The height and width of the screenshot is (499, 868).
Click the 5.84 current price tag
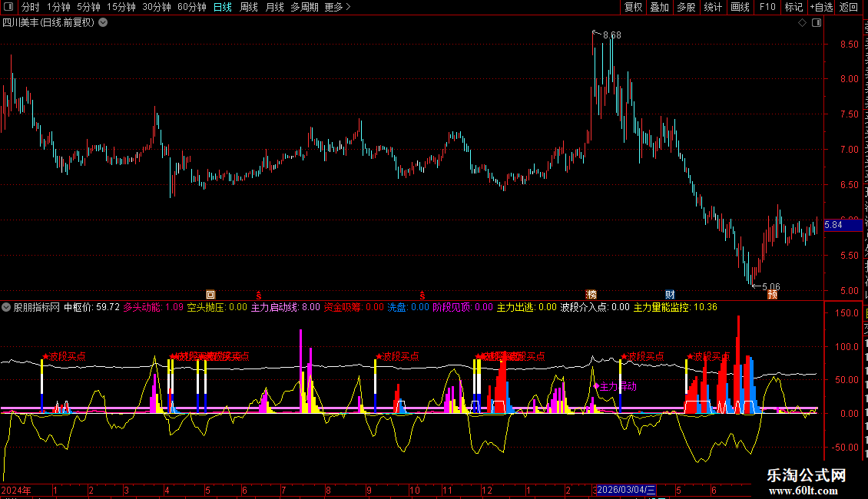coord(843,225)
